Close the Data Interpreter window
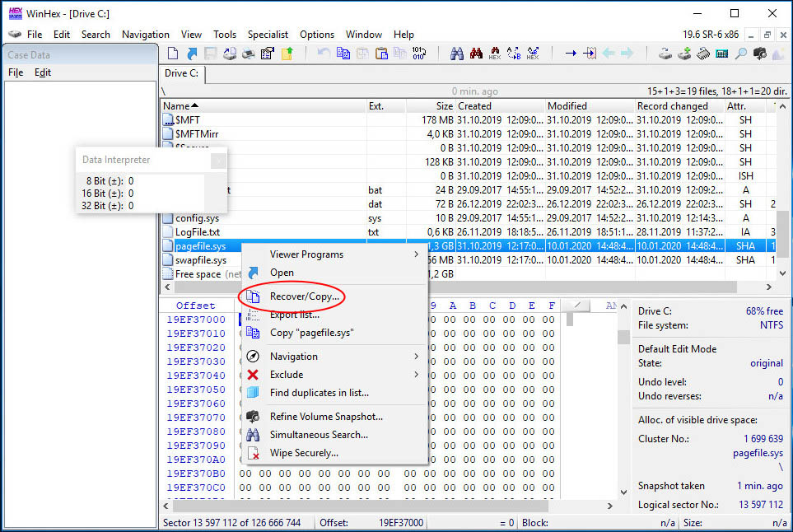The image size is (793, 532). tap(218, 161)
